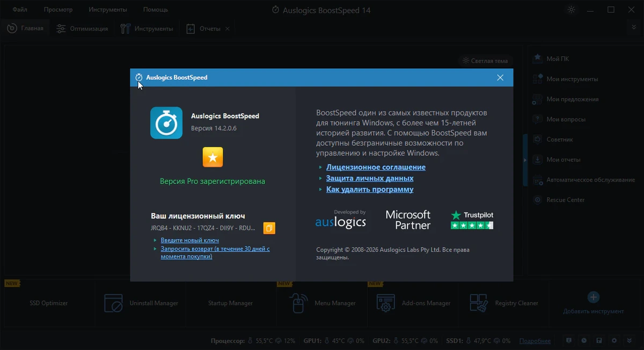
Task: Open the Файл menu
Action: click(20, 10)
